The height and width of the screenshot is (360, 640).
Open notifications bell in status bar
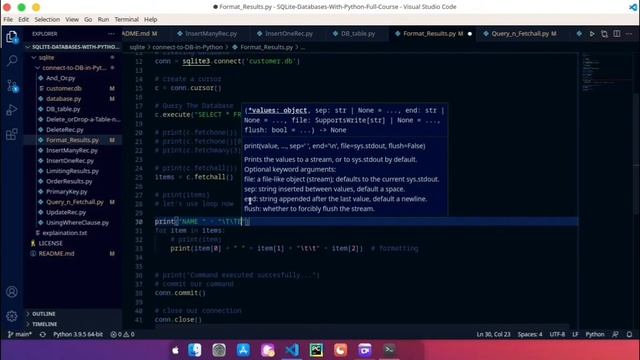tap(629, 334)
